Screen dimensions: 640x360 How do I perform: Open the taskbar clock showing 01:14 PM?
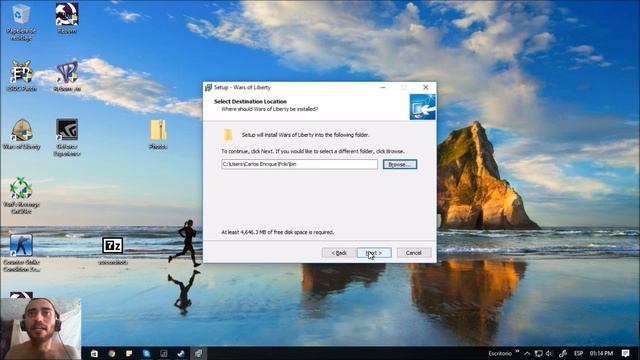(601, 353)
